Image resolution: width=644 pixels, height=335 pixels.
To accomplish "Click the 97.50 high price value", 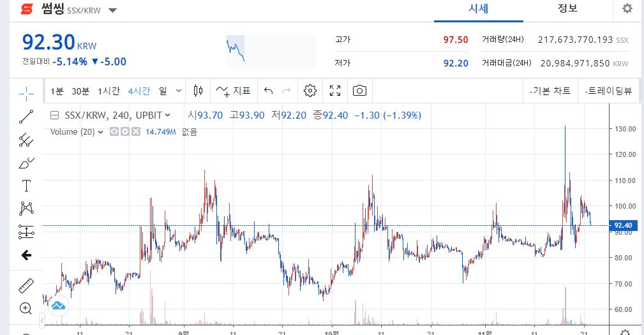I will pyautogui.click(x=456, y=40).
